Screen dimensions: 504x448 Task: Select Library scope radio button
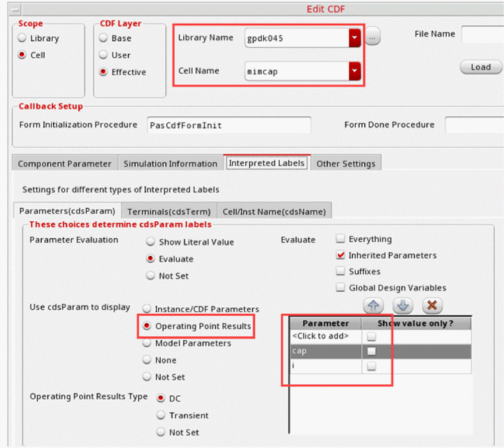(22, 38)
